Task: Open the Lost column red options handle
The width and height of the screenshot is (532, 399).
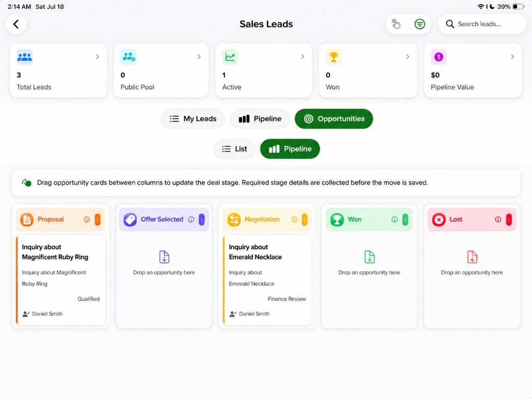Action: 509,220
